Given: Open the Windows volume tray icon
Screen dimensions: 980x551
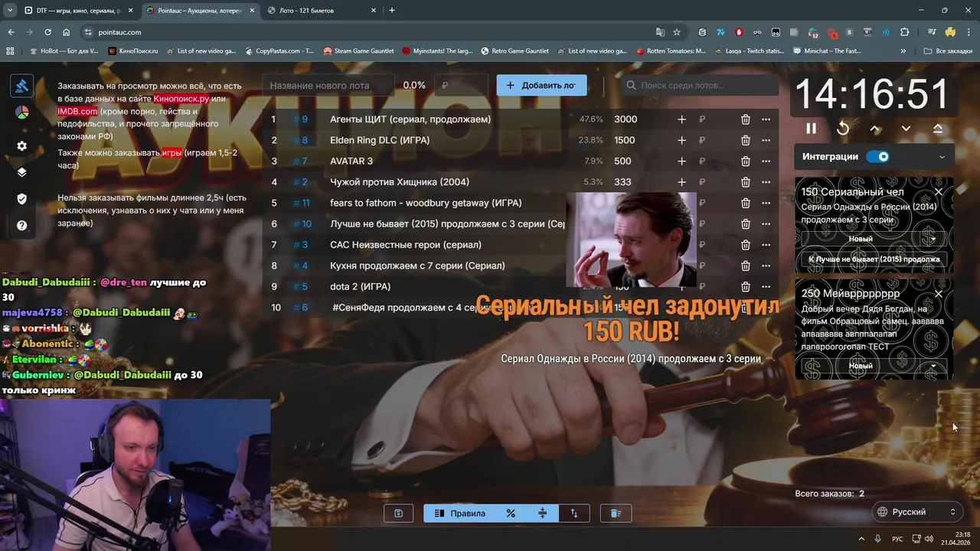Looking at the screenshot, I should (x=929, y=539).
